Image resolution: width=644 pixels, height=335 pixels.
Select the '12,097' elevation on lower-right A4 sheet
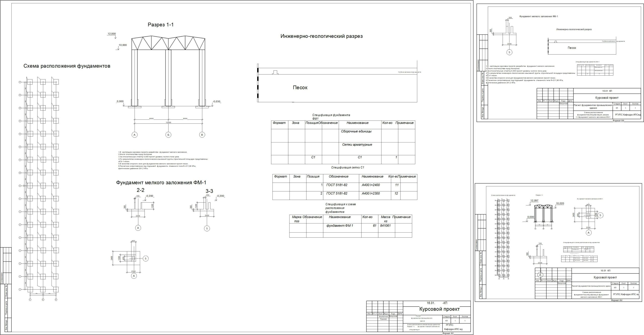coord(534,201)
